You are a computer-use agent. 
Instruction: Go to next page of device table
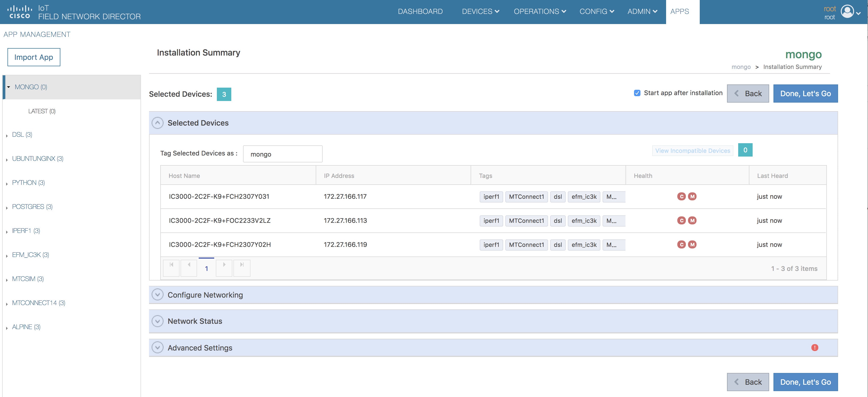[224, 268]
